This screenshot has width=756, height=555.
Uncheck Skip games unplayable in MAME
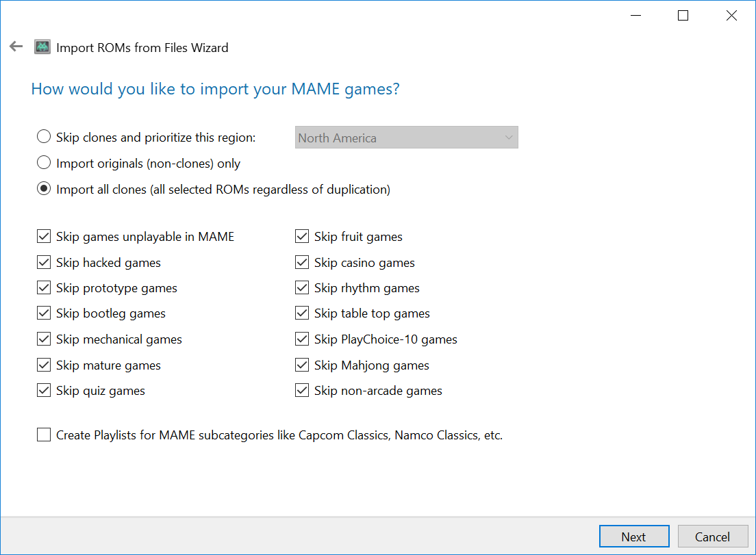pyautogui.click(x=44, y=236)
